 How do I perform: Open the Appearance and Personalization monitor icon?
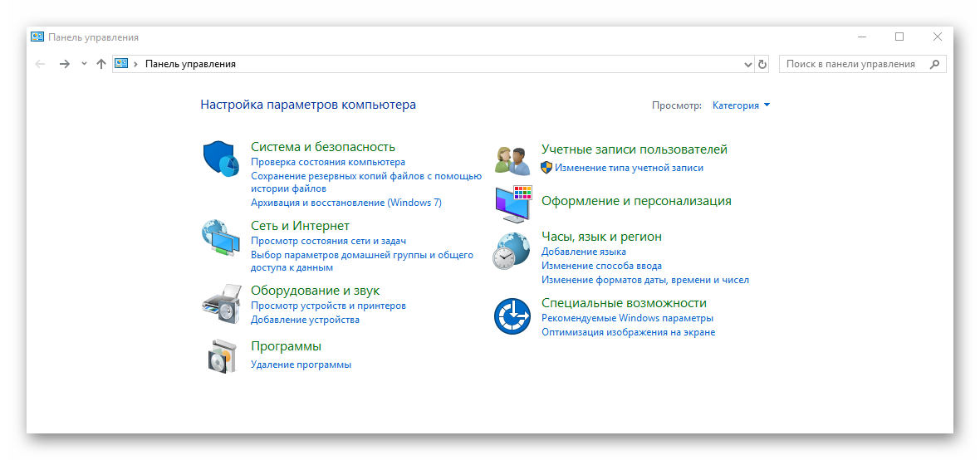513,203
